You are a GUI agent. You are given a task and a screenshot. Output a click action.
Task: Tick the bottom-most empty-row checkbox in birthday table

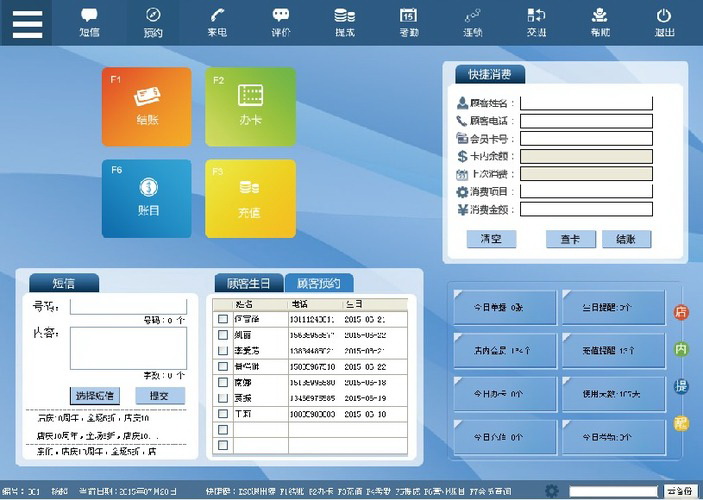pos(222,445)
